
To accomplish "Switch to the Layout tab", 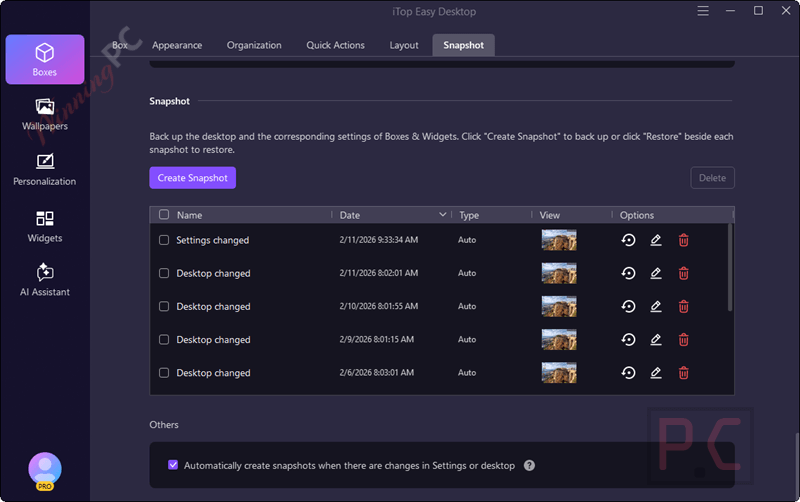I will (x=404, y=45).
